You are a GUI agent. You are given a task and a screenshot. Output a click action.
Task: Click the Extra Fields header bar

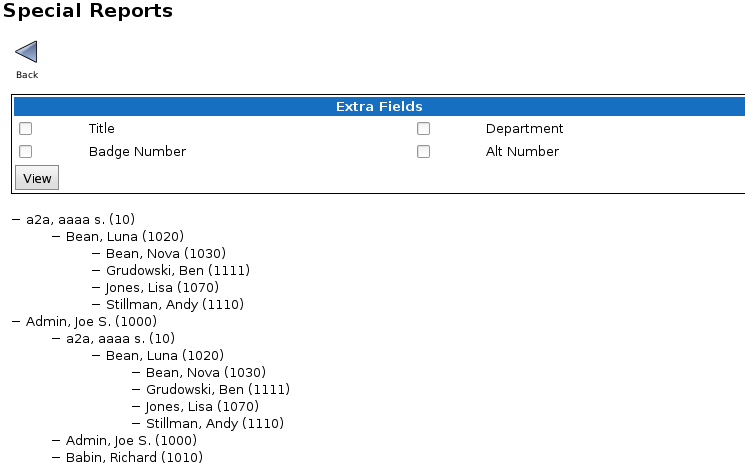[x=379, y=106]
